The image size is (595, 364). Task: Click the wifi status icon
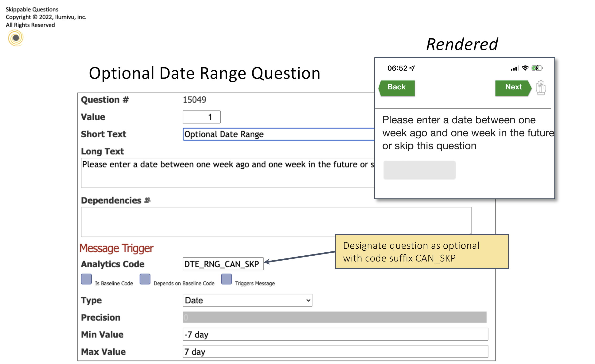pos(525,68)
